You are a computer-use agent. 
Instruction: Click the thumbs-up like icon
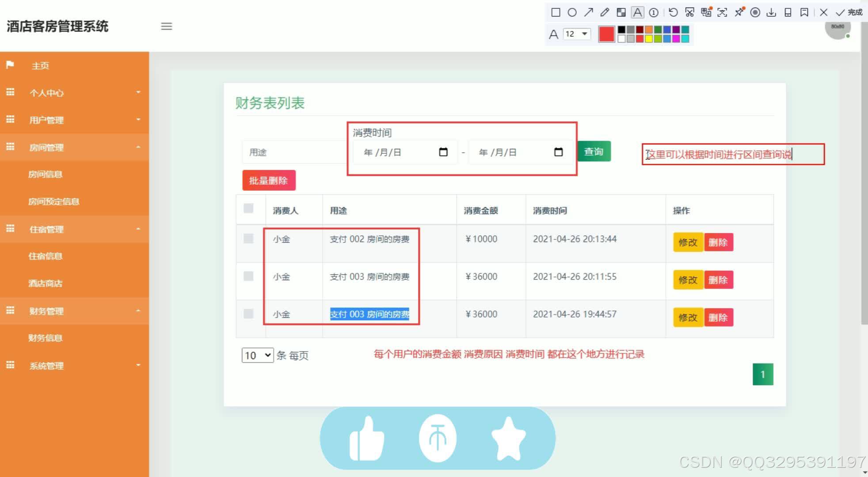click(367, 438)
